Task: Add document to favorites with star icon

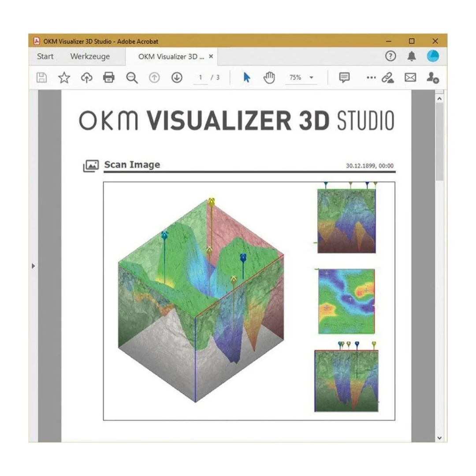Action: (64, 78)
